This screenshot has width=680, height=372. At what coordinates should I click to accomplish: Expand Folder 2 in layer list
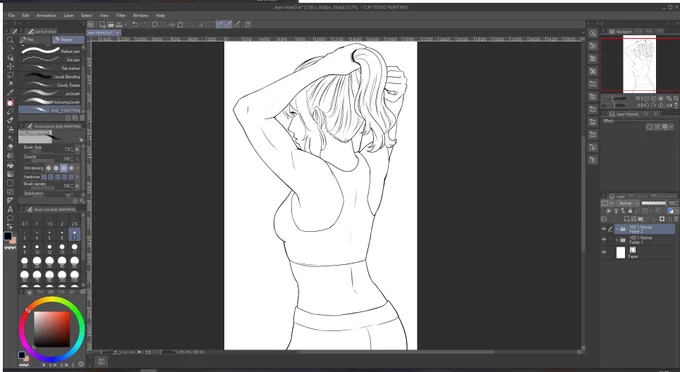tap(617, 228)
